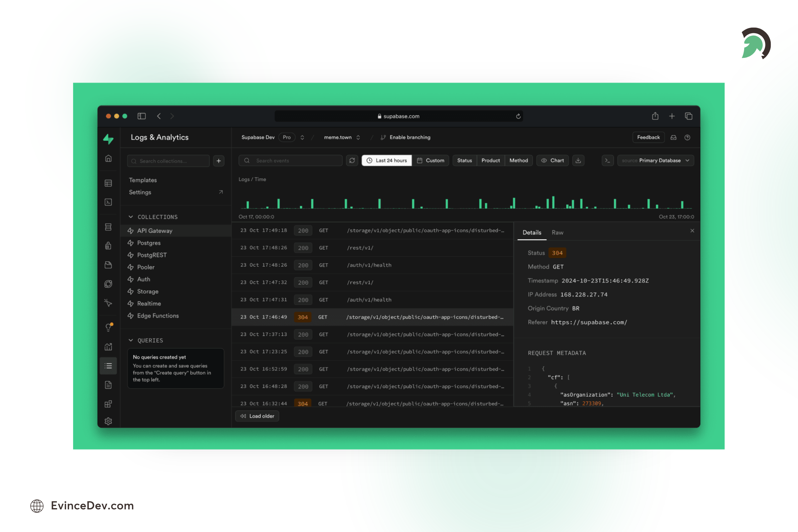Toggle the Chart visibility button
The image size is (798, 532).
tap(552, 161)
